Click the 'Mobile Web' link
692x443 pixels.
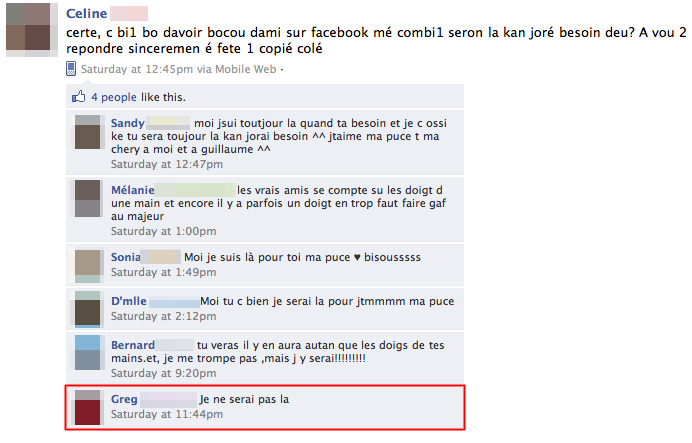[245, 69]
